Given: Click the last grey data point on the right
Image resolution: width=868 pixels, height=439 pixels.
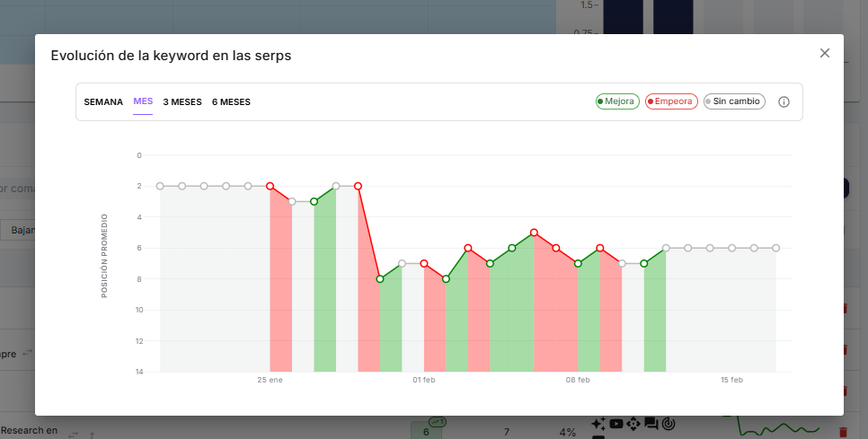Looking at the screenshot, I should click(x=775, y=248).
